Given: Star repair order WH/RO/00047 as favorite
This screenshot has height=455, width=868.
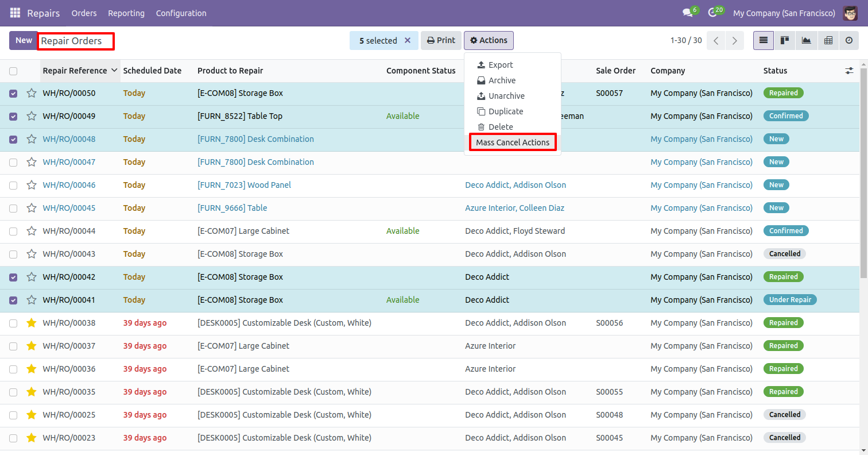Looking at the screenshot, I should pos(32,162).
